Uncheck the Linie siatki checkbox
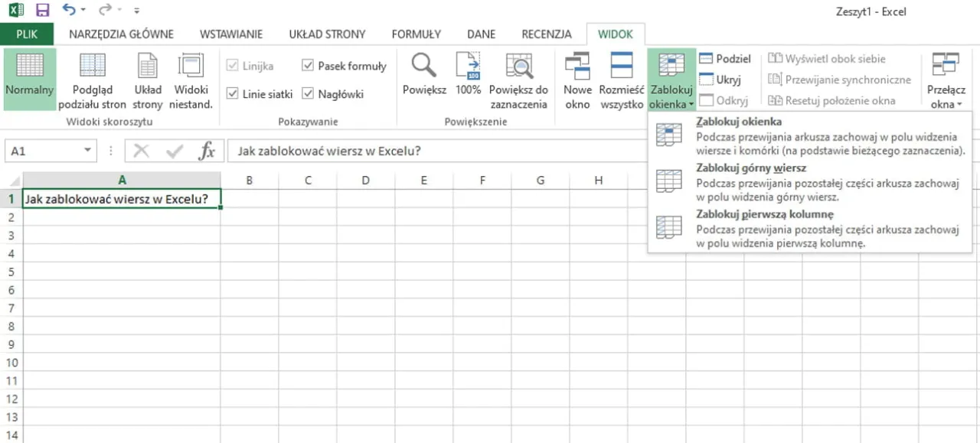Screen dimensions: 980x443 233,94
